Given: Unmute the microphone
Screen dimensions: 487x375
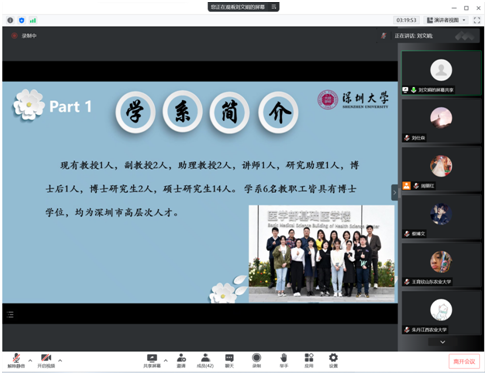Looking at the screenshot, I should click(16, 360).
